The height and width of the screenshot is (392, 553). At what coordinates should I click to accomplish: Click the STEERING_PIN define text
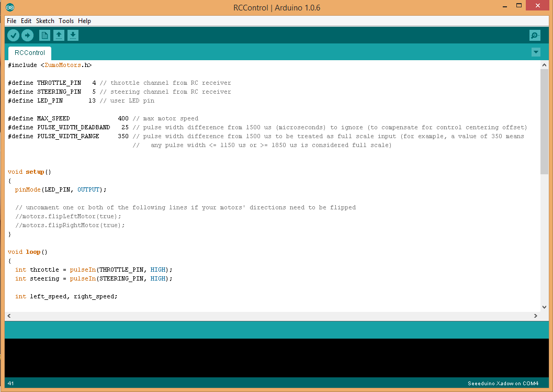pyautogui.click(x=59, y=92)
